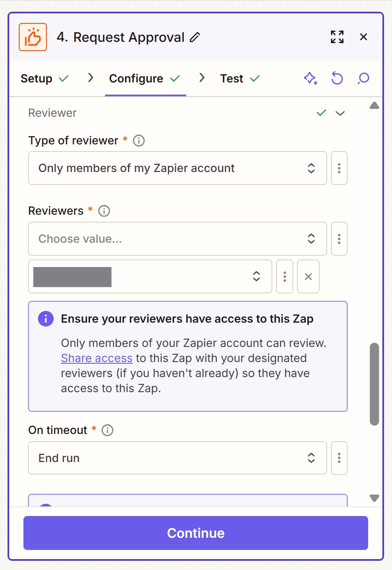Screen dimensions: 392x570
Task: Click the scrollbar up arrow
Action: click(x=374, y=105)
